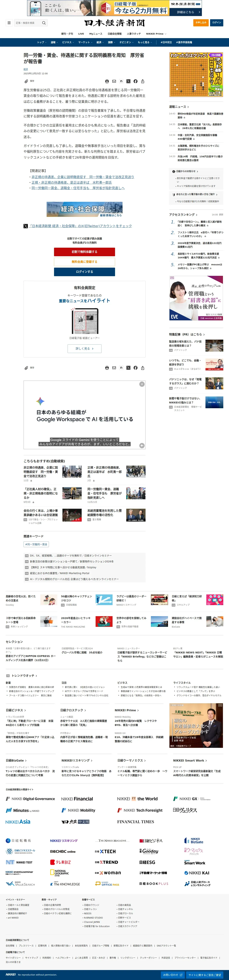Select the LIVE menu item

pyautogui.click(x=81, y=34)
